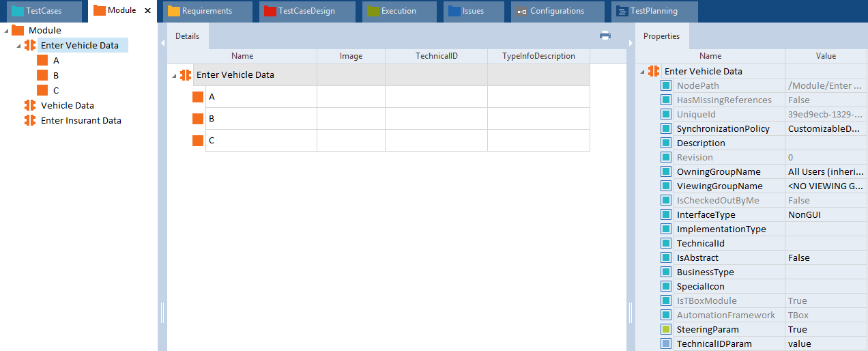Screen dimensions: 868x351
Task: Click attribute C icon in Details grid
Action: coord(198,141)
